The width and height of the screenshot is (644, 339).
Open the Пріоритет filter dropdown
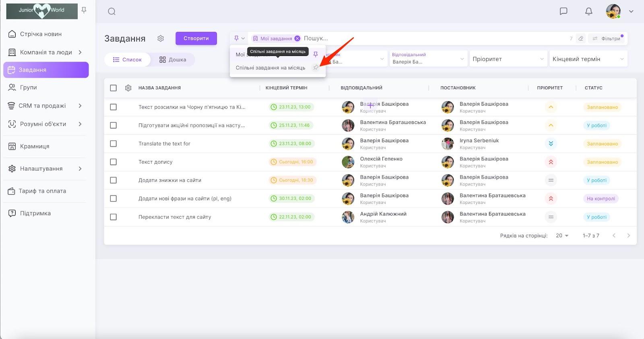(x=508, y=59)
